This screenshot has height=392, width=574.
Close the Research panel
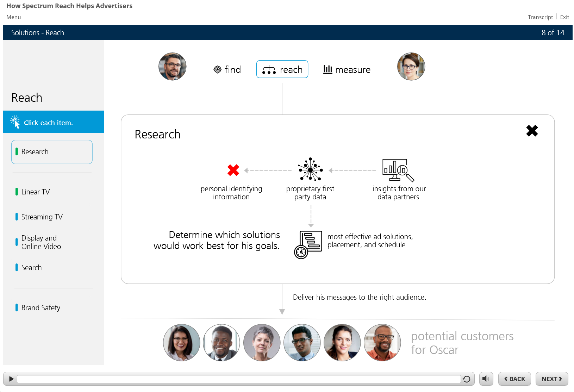(532, 131)
